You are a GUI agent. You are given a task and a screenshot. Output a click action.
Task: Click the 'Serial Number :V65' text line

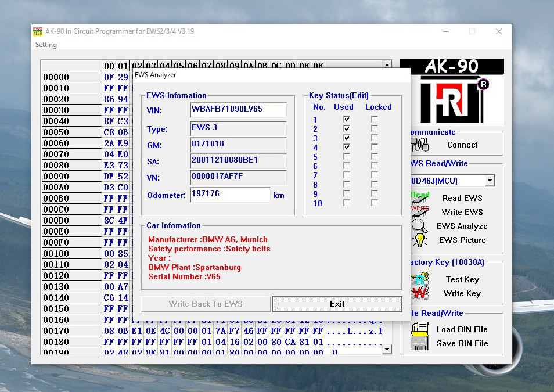point(184,276)
